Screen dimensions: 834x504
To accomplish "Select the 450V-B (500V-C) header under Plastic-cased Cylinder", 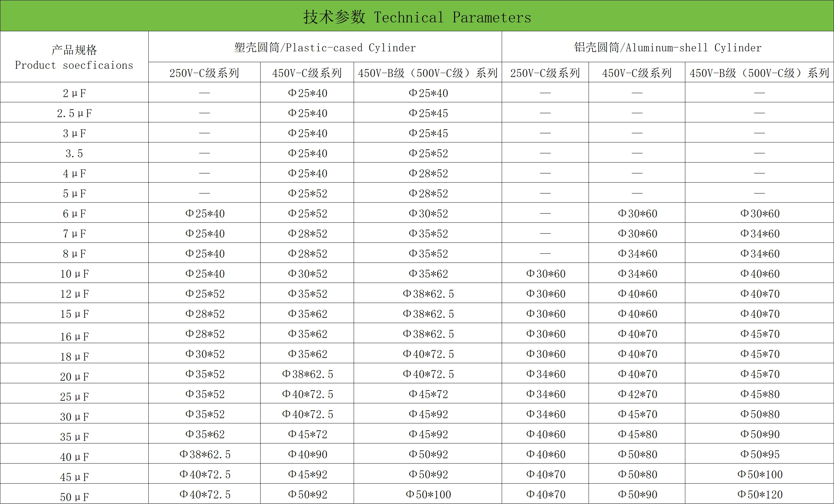I will pos(428,72).
